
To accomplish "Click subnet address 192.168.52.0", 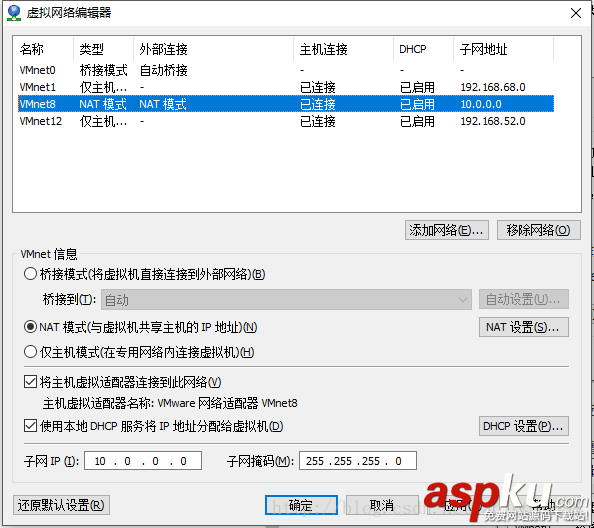I will [x=493, y=121].
